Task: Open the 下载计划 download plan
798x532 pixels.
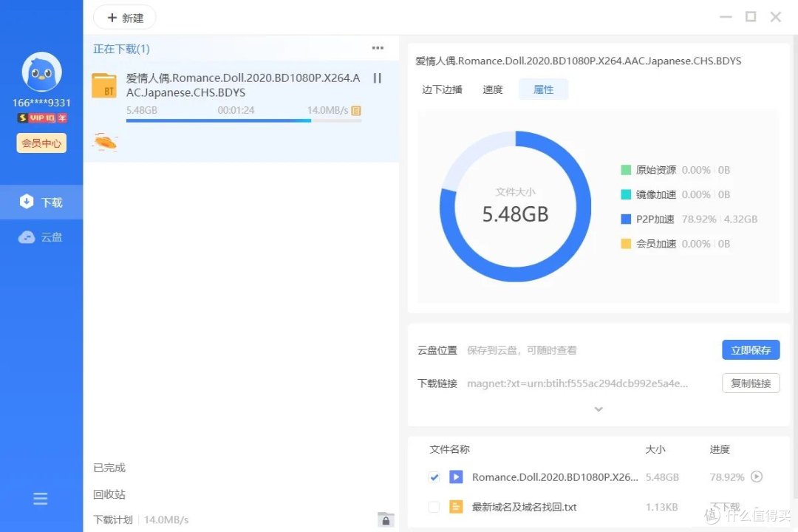Action: click(113, 519)
